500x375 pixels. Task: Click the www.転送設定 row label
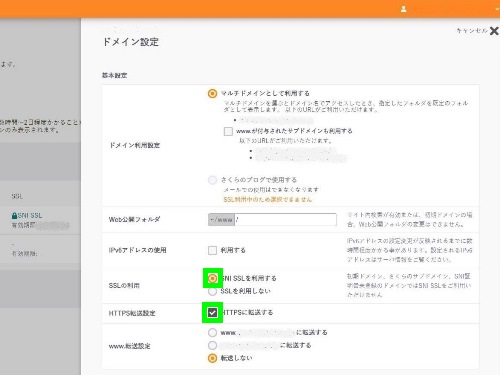coord(129,346)
